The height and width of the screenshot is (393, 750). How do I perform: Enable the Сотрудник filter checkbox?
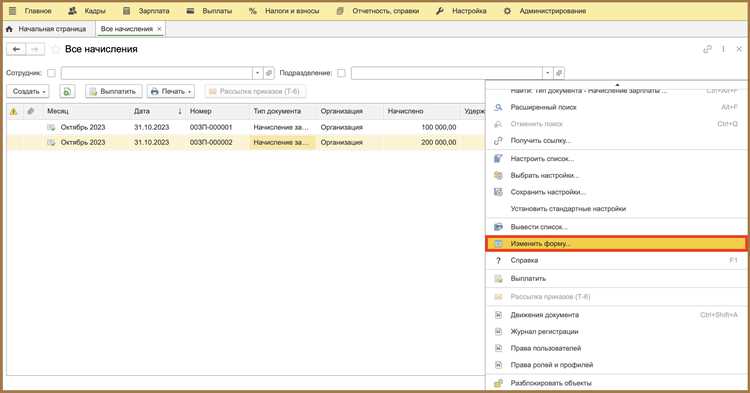click(51, 73)
